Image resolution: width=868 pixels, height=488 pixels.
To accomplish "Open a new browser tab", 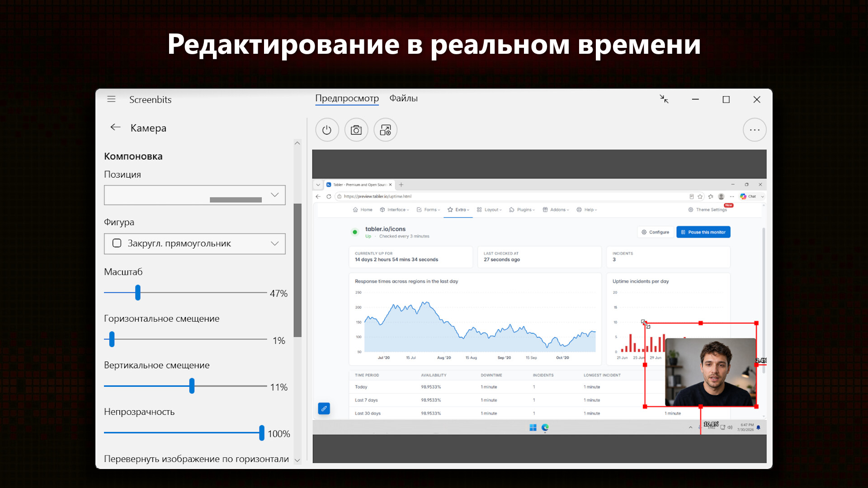I will [401, 185].
